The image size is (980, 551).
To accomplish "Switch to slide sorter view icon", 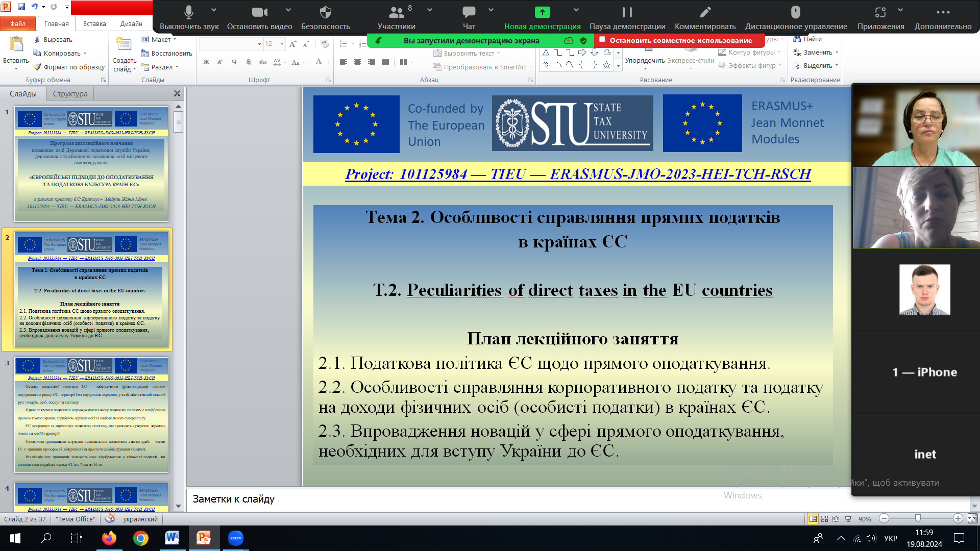I will pos(824,519).
